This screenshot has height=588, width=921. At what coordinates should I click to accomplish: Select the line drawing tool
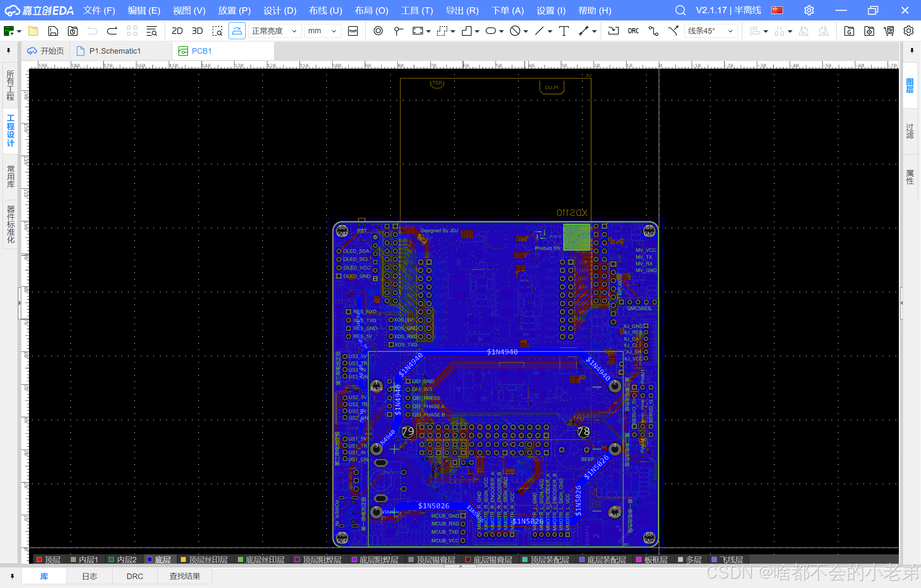click(x=539, y=31)
